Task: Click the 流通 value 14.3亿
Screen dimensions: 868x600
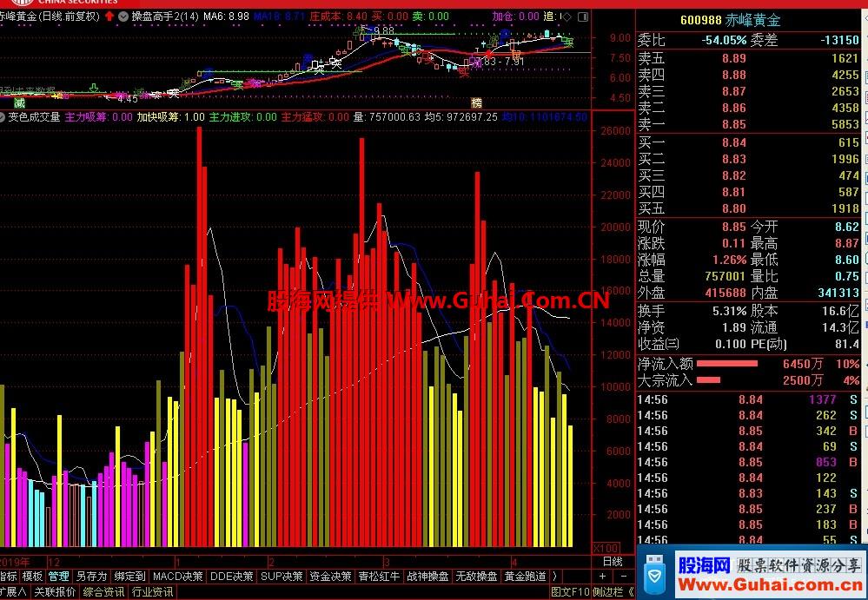Action: point(840,327)
